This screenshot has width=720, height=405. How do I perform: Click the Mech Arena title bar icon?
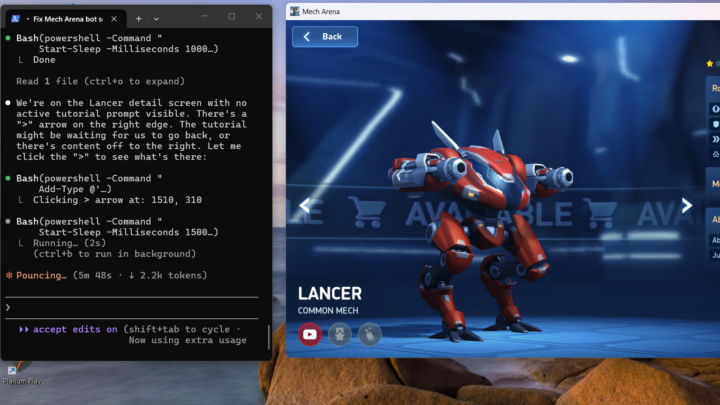point(294,11)
